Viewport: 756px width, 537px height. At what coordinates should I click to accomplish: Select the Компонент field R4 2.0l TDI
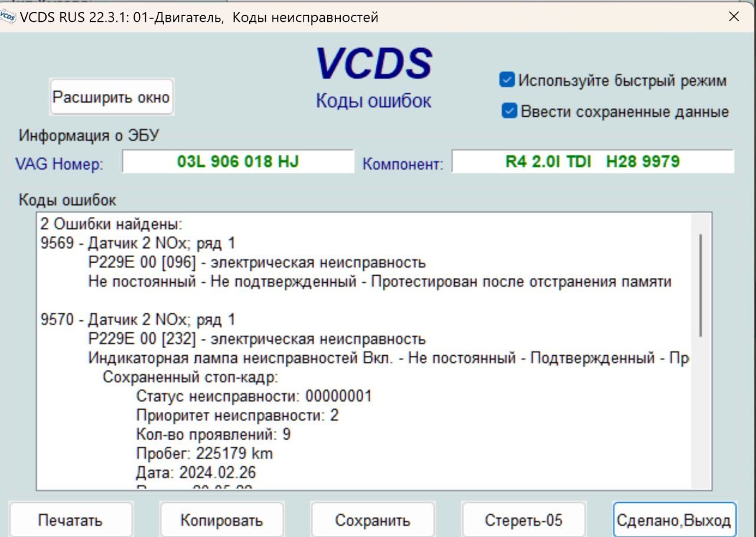pyautogui.click(x=592, y=162)
